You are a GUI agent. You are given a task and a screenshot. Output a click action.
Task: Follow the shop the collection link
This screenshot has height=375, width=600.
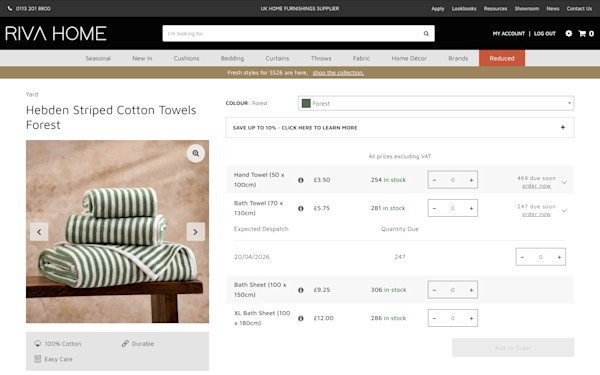point(338,73)
